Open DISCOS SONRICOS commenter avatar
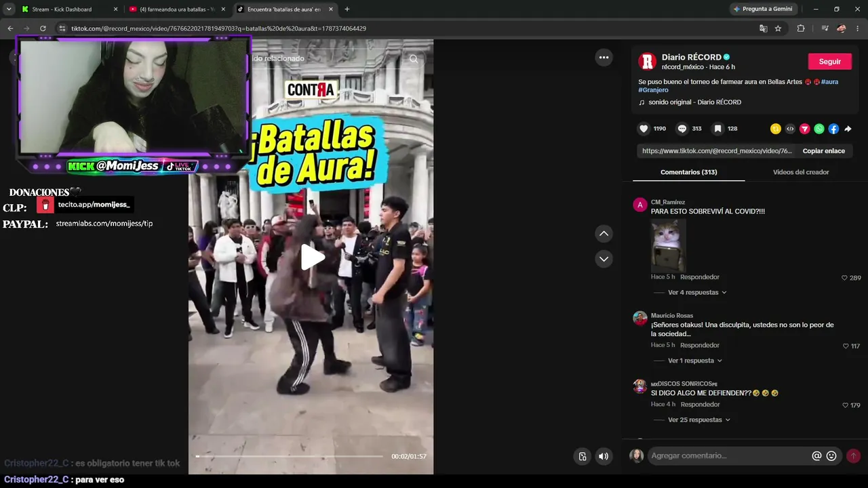 click(640, 386)
